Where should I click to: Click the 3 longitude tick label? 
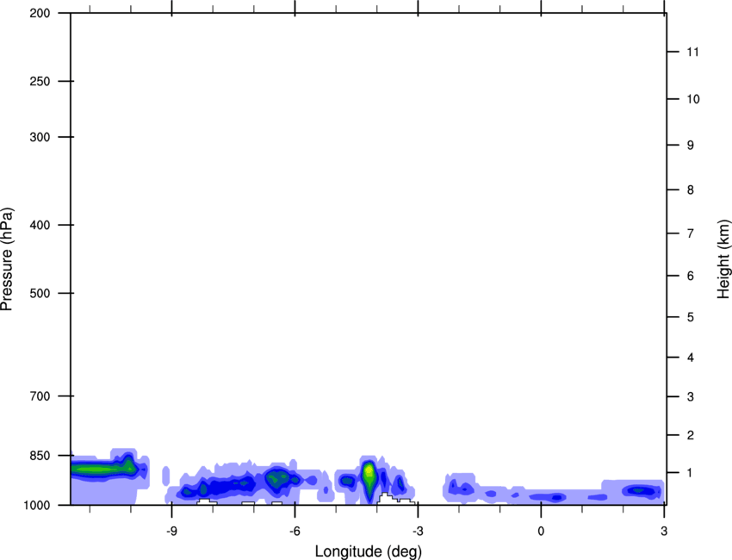[x=664, y=532]
